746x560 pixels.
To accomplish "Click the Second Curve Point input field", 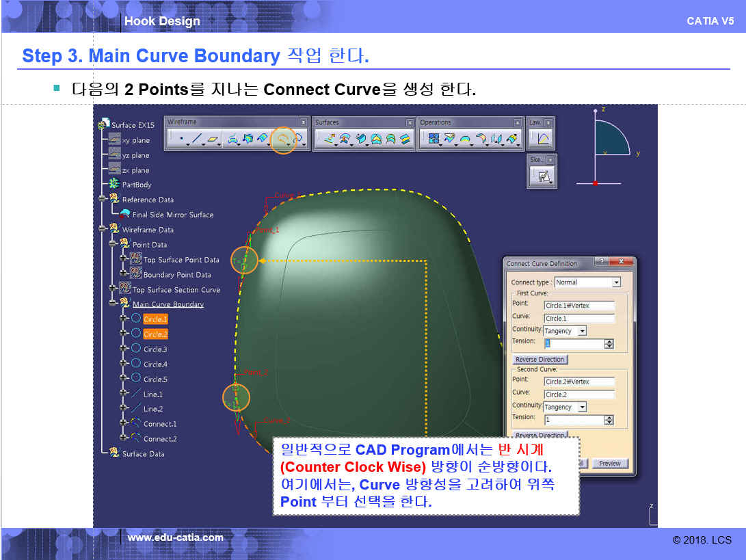I will tap(578, 382).
